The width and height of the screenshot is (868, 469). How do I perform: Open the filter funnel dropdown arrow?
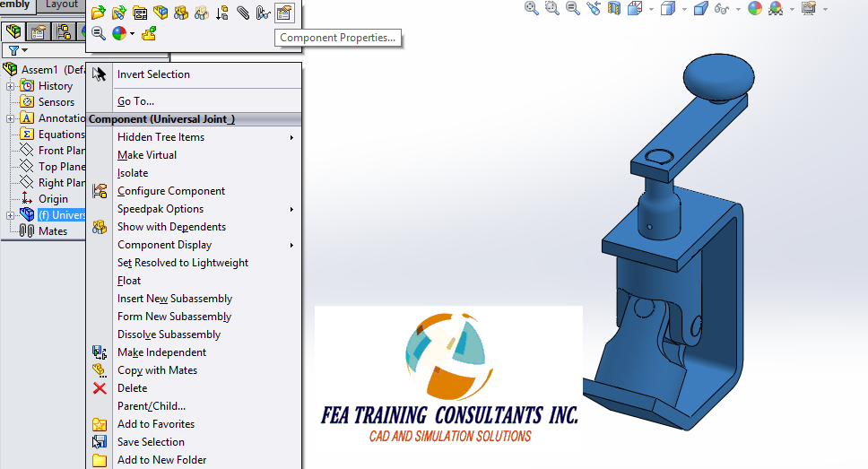[x=24, y=50]
